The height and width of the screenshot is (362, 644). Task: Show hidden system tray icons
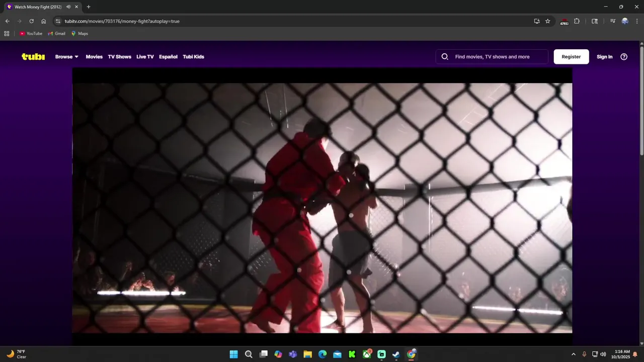(573, 354)
